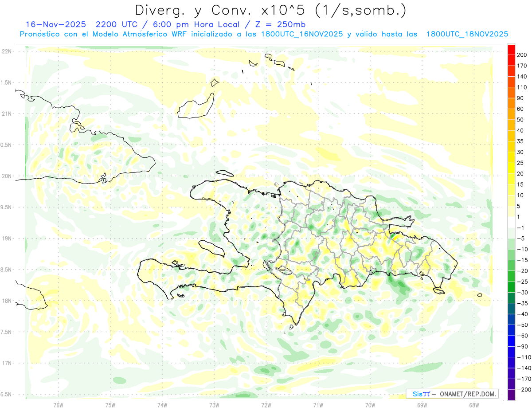Click the "70W" longitude axis label
The image size is (532, 411).
370,405
